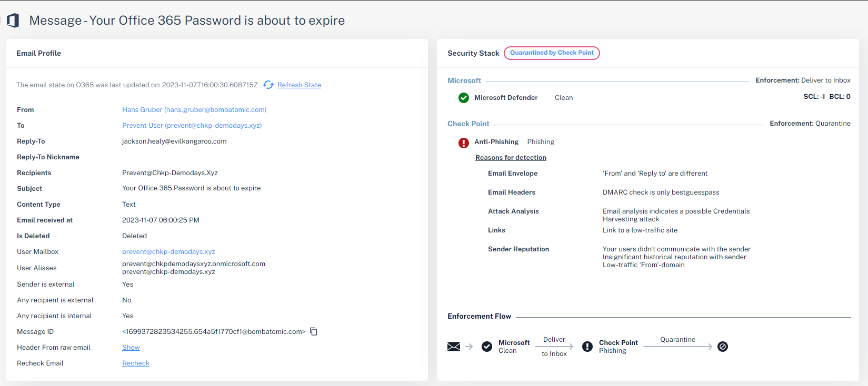Screen dimensions: 868x386
Task: Click Recipients value Prevent@Chkp-Demodays.Xyz
Action: [170, 173]
